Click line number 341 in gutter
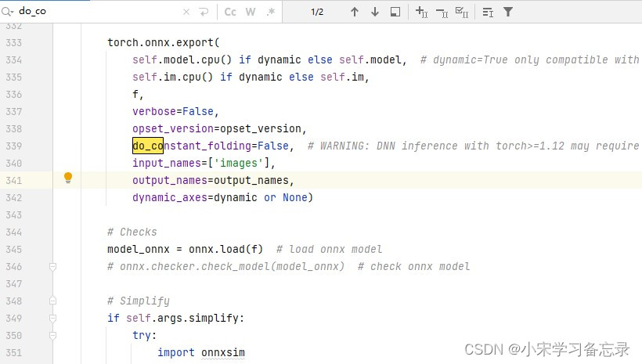 tap(14, 181)
